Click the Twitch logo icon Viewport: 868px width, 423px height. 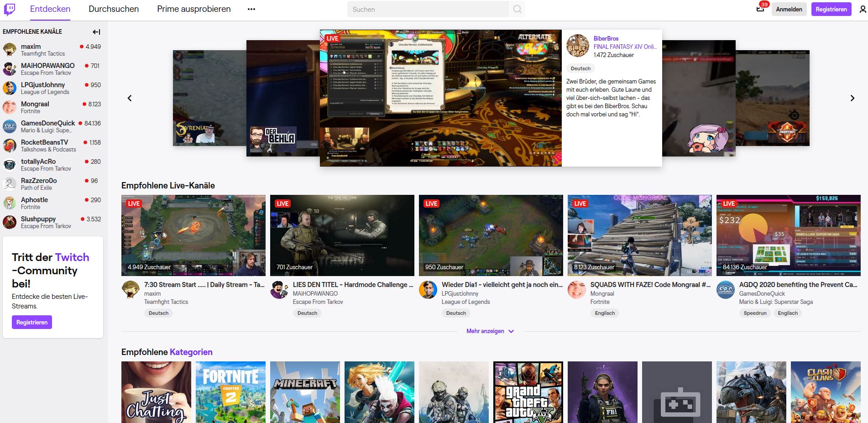click(x=10, y=9)
